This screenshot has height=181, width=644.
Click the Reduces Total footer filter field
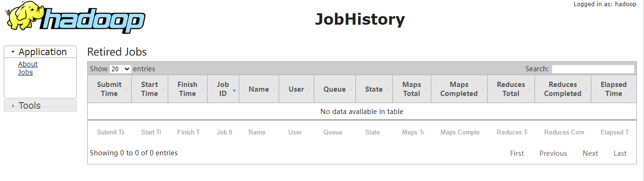tap(512, 132)
